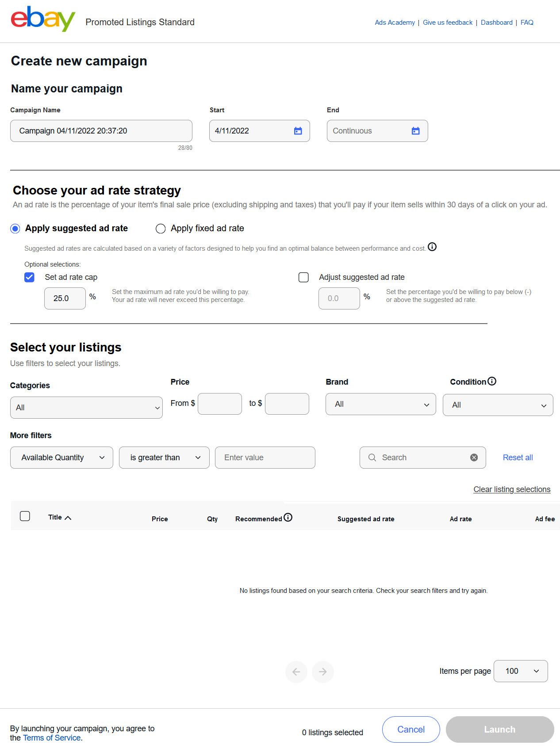
Task: Go to next page of listings
Action: coord(323,672)
